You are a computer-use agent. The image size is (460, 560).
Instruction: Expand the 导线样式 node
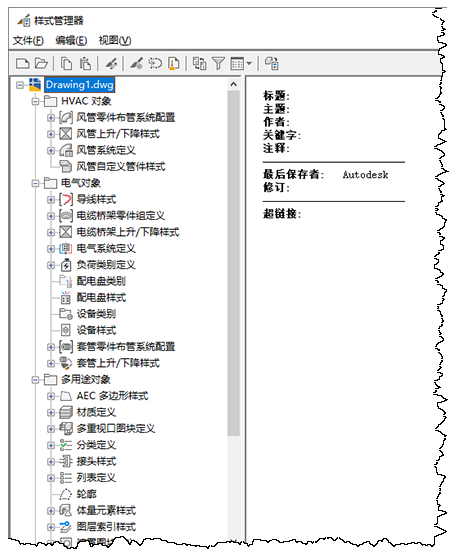[51, 200]
